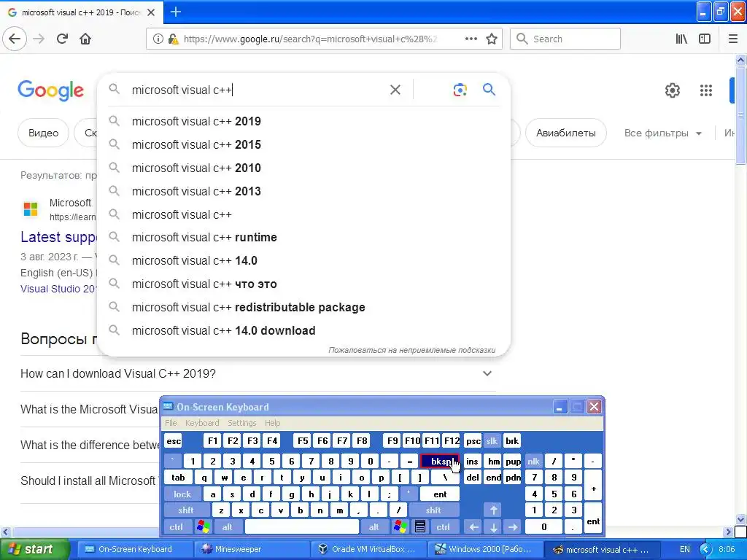Viewport: 747px width, 560px height.
Task: Choose suggestion 'microsoft visual c++ 14.0 download'
Action: [x=303, y=331]
